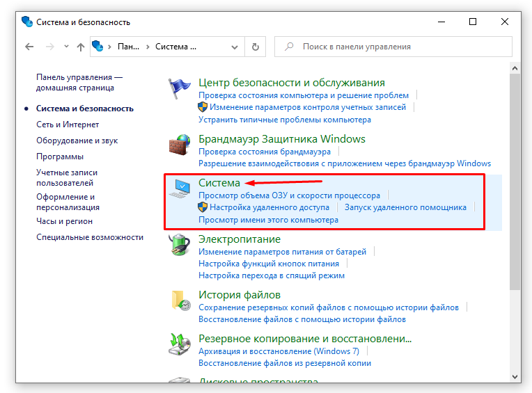Open Специальные возможности category

90,237
